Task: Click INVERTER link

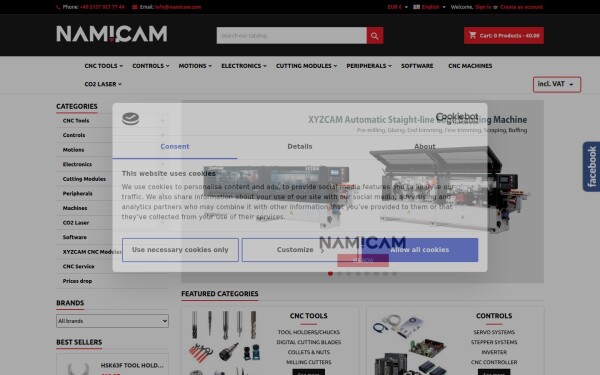Action: [x=494, y=352]
